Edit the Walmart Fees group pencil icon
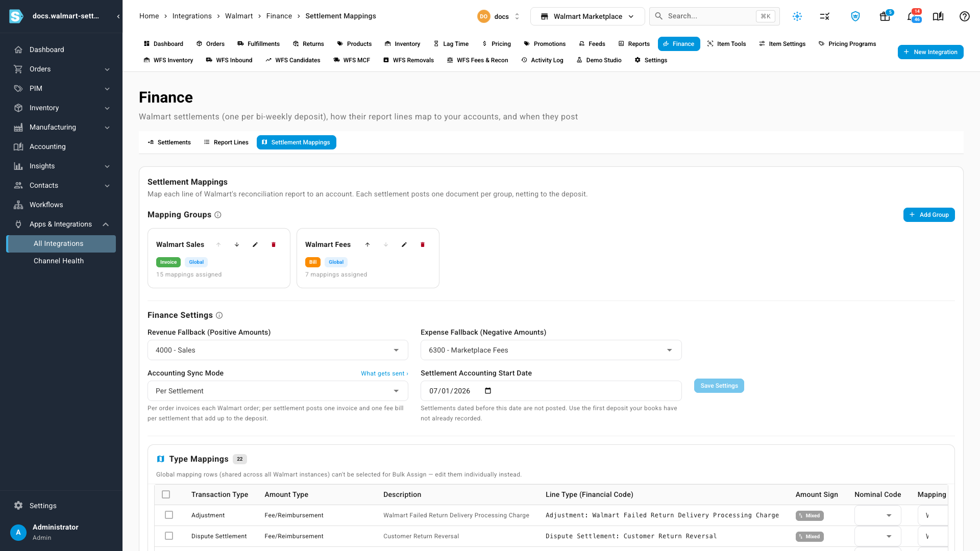Viewport: 980px width, 551px height. (404, 245)
